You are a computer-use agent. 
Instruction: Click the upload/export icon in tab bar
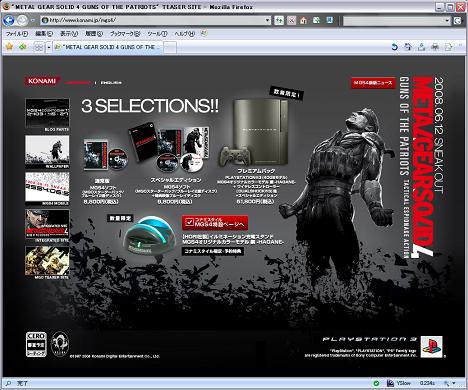(421, 47)
